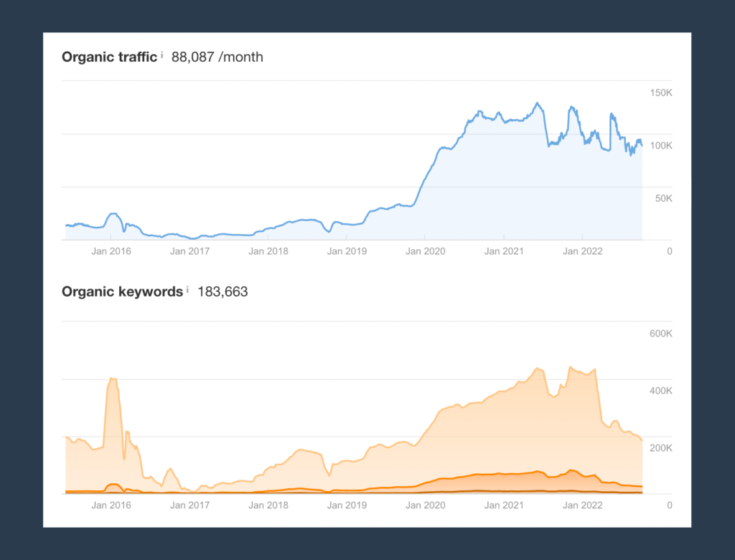Image resolution: width=735 pixels, height=560 pixels.
Task: Click 'Jan 2016' on the keywords chart axis
Action: coord(111,505)
